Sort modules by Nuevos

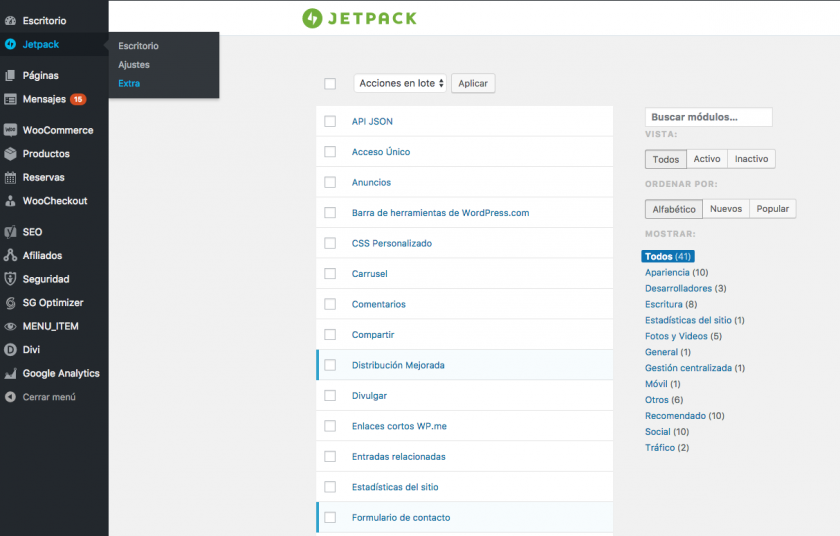point(726,209)
